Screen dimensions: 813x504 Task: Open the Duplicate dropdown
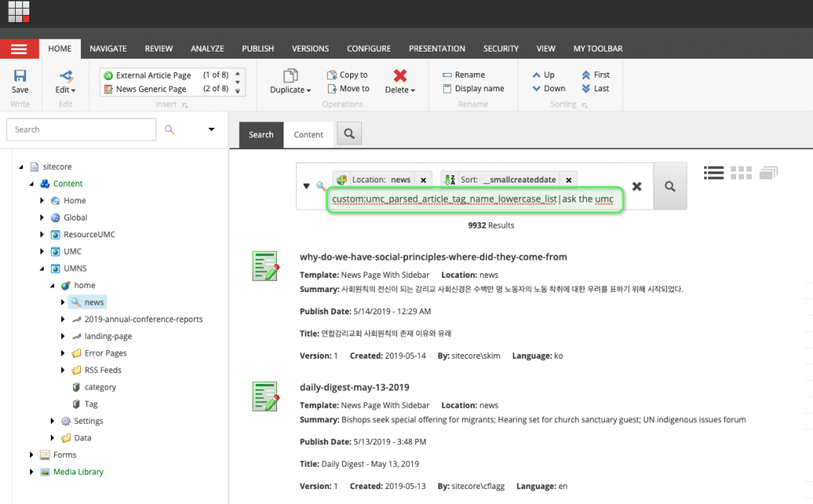291,82
